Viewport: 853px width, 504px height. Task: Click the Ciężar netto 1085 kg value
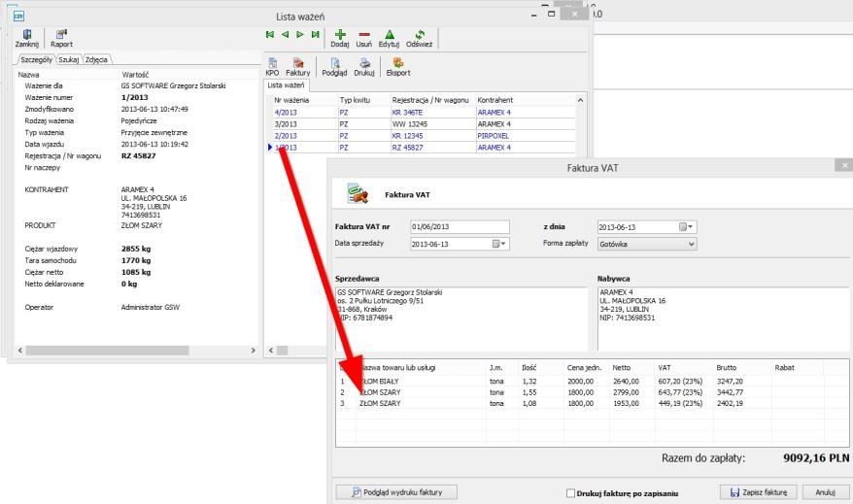[136, 272]
